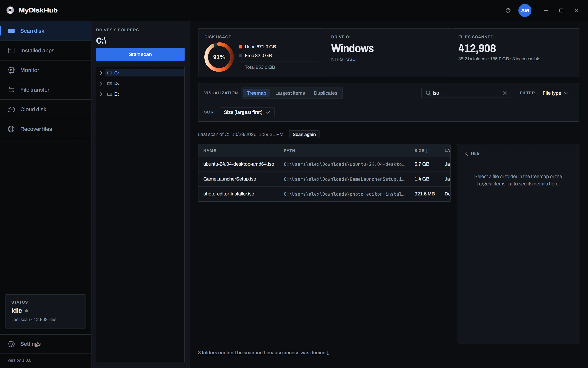Open the access denied folders link
Viewport: 588px width, 368px height.
(x=263, y=353)
